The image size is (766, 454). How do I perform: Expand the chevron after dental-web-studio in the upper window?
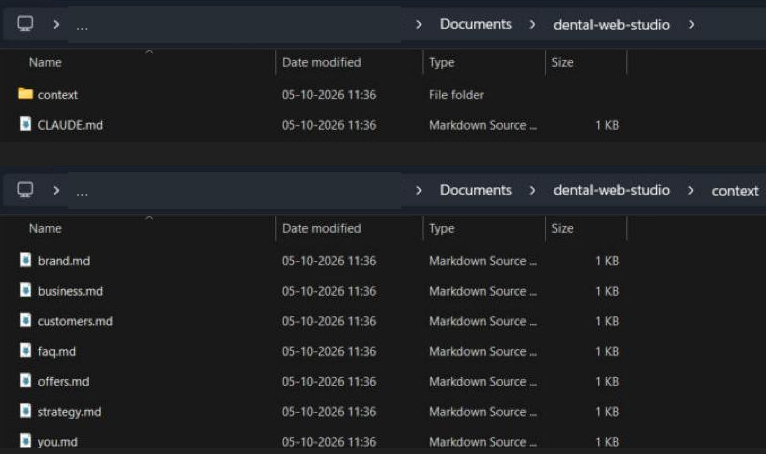[x=691, y=24]
